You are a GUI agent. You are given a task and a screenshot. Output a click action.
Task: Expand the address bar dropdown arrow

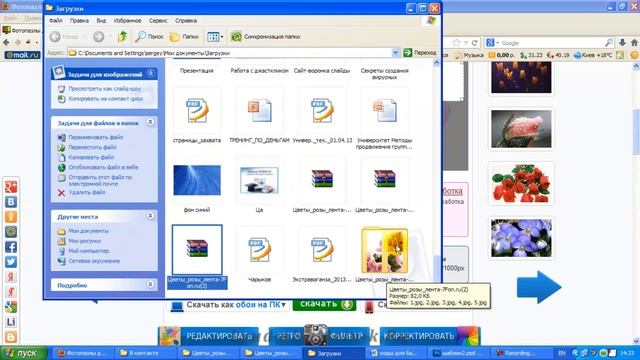click(395, 53)
